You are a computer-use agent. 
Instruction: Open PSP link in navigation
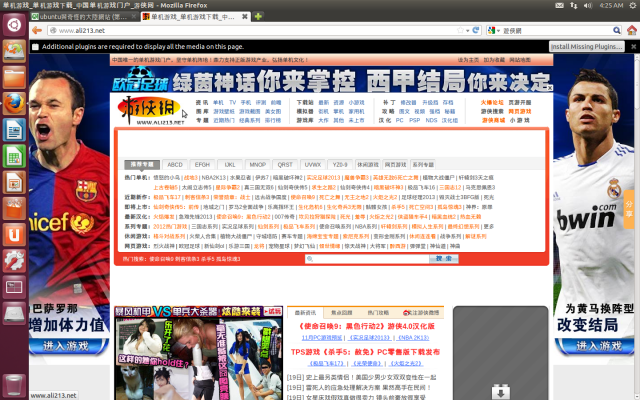tap(414, 120)
